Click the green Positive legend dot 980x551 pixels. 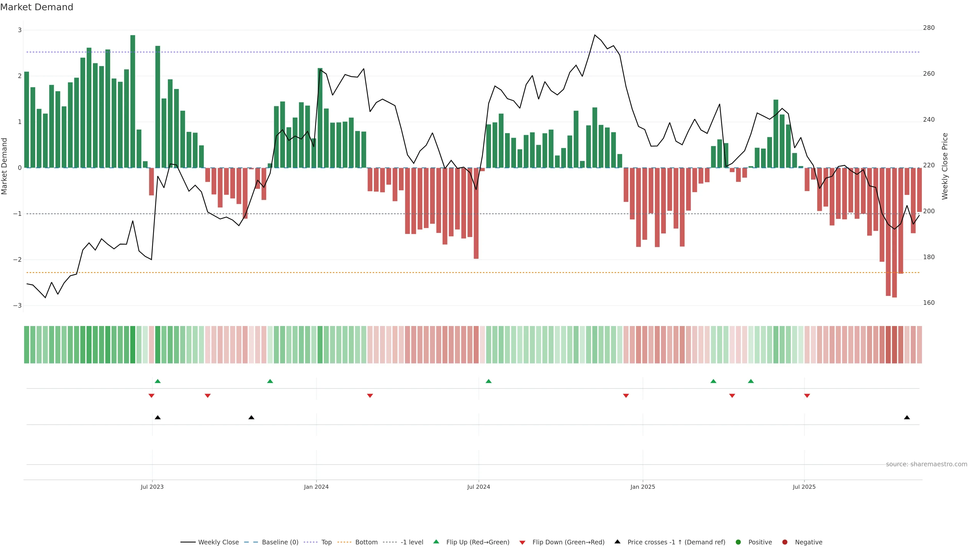(x=738, y=542)
